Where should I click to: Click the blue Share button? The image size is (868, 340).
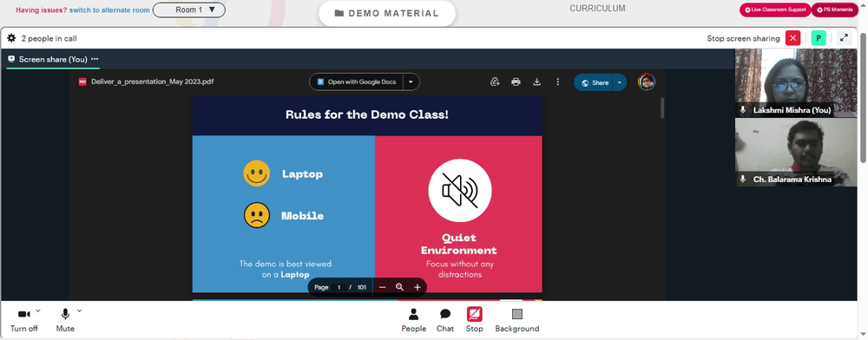(594, 82)
